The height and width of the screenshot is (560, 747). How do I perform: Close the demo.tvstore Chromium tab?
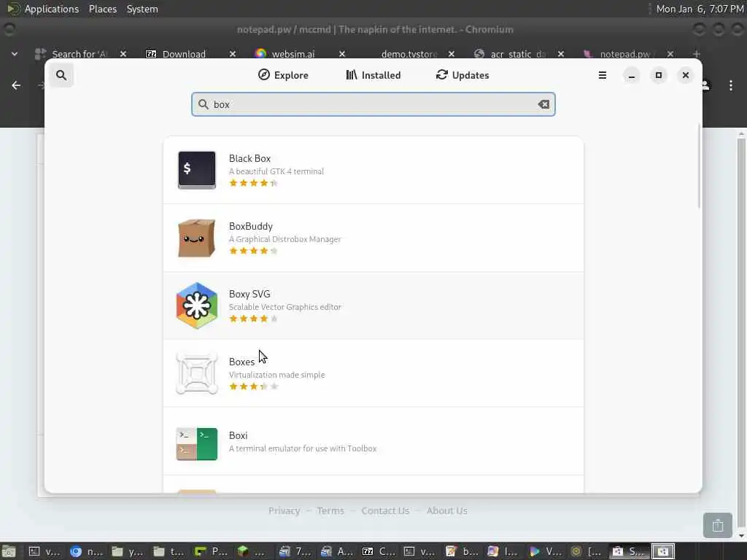tap(452, 54)
